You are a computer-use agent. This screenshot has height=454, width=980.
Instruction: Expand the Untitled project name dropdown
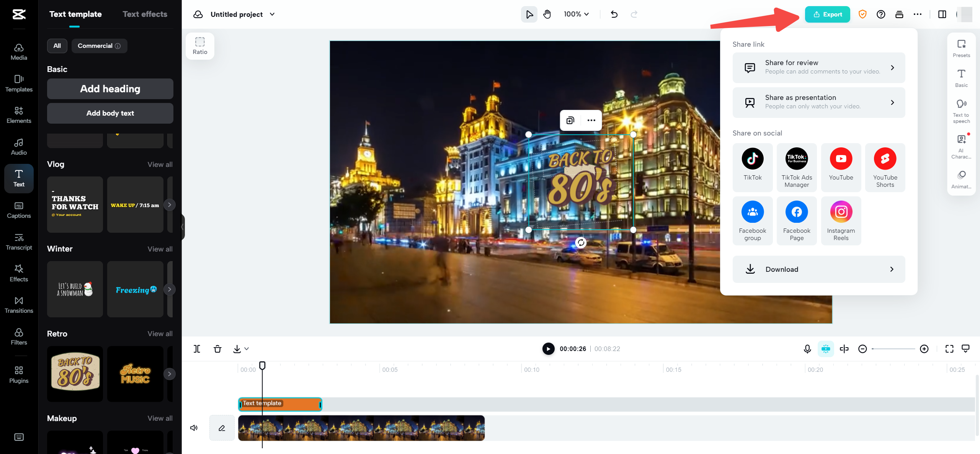tap(272, 15)
